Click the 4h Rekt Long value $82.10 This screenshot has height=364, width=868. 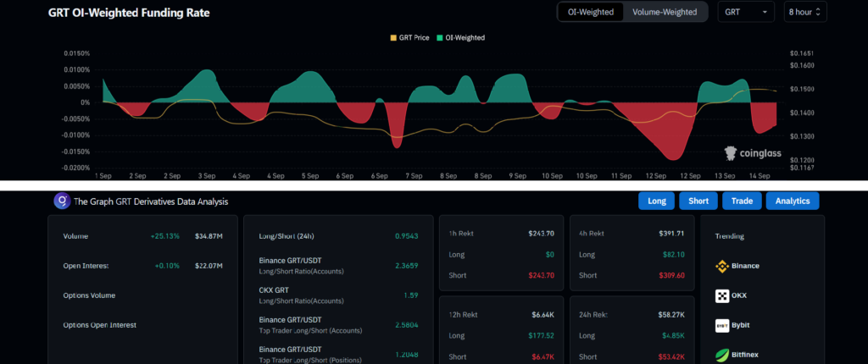[x=674, y=255]
